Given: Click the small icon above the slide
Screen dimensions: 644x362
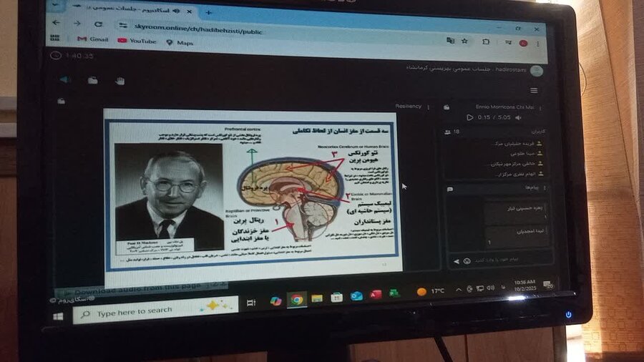Looking at the screenshot, I should pos(62,101).
